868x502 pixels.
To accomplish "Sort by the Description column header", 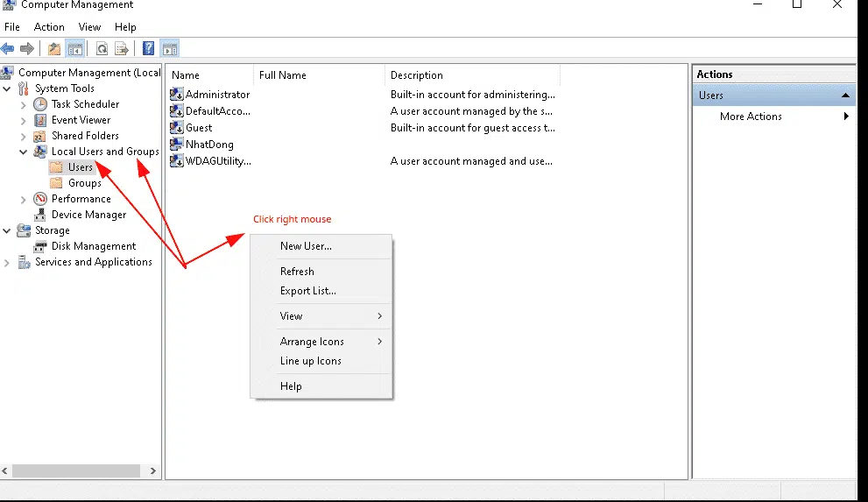I will 472,75.
